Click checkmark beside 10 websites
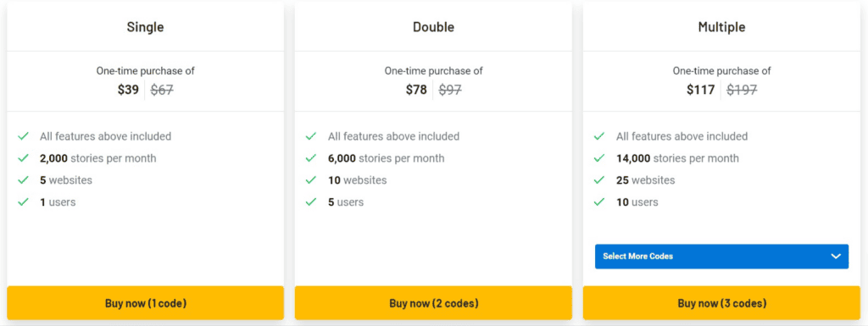This screenshot has width=868, height=326. coord(311,180)
